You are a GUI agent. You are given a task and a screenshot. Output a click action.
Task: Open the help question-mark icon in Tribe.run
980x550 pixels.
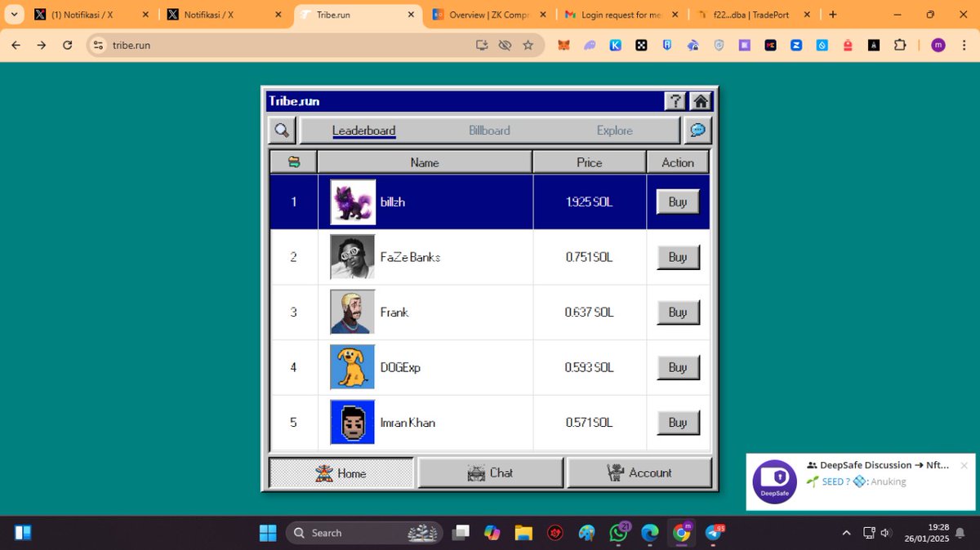coord(675,101)
